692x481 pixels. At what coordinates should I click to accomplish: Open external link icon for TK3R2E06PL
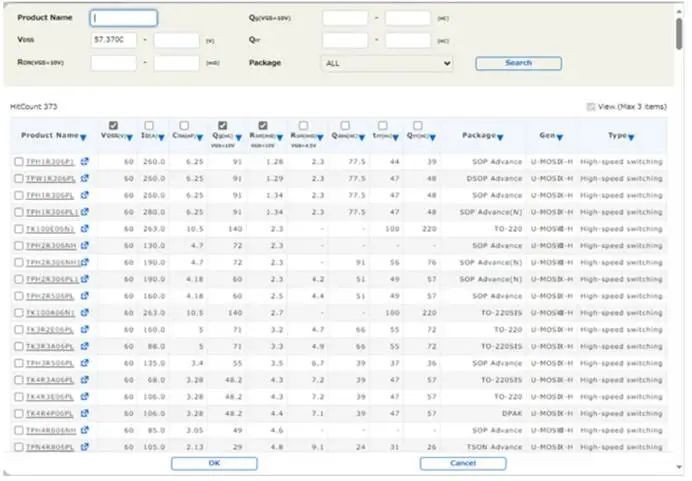(85, 329)
